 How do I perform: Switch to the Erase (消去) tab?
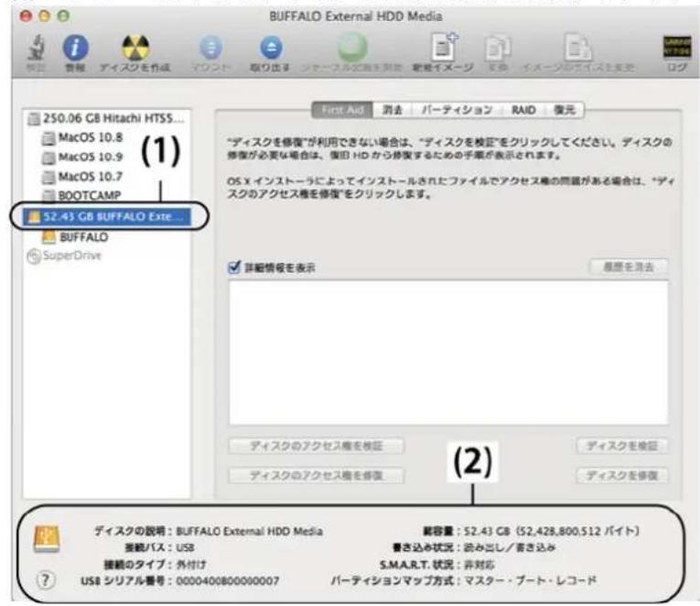click(x=393, y=110)
